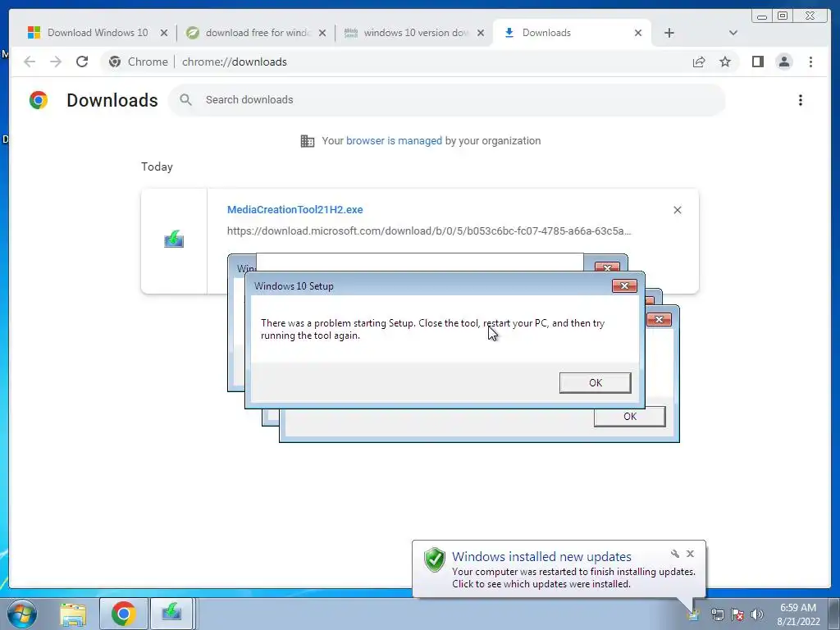Close the download free for windows tab
The width and height of the screenshot is (840, 630).
click(x=322, y=33)
